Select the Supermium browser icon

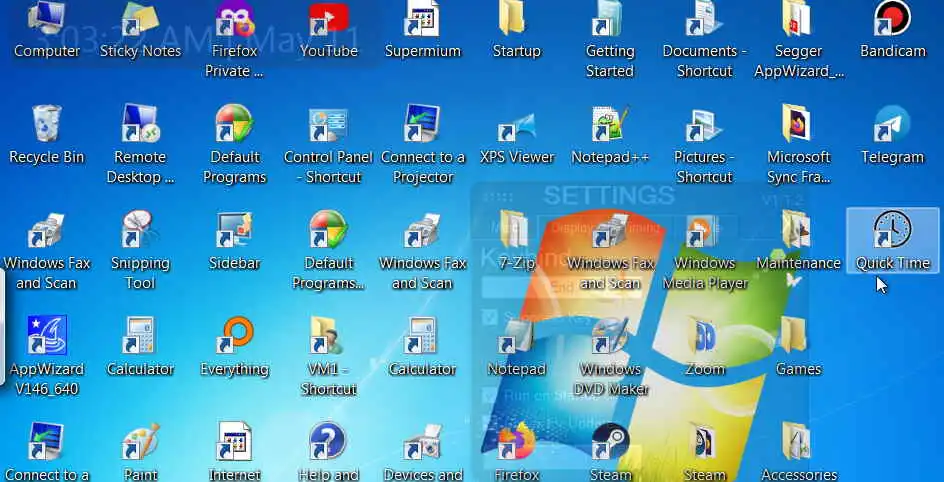click(x=422, y=20)
